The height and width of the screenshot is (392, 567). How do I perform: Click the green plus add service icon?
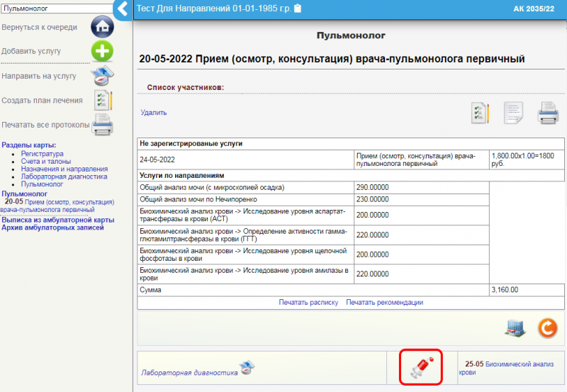(x=103, y=52)
